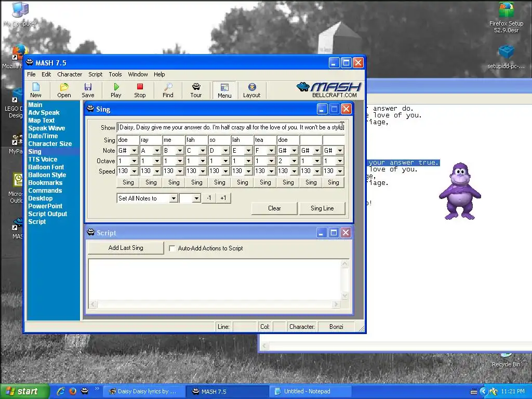Screen dimensions: 532x399
Task: Click the -1 transpose button
Action: click(x=209, y=198)
